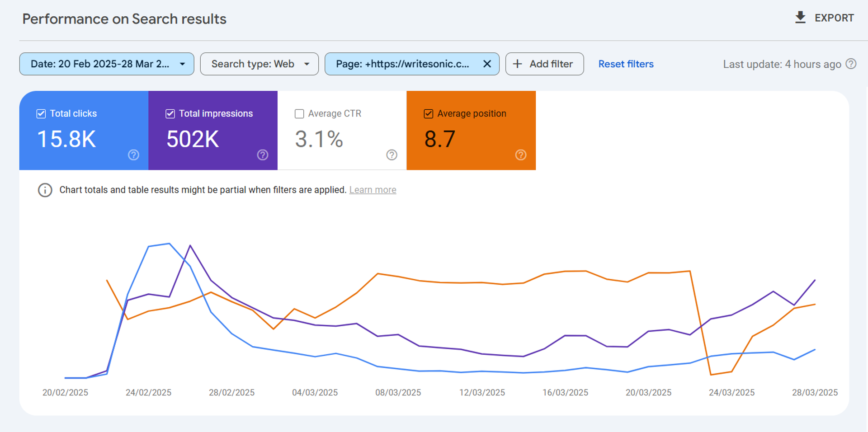868x432 pixels.
Task: Click the Last update: 4 hours ago text
Action: [x=782, y=64]
